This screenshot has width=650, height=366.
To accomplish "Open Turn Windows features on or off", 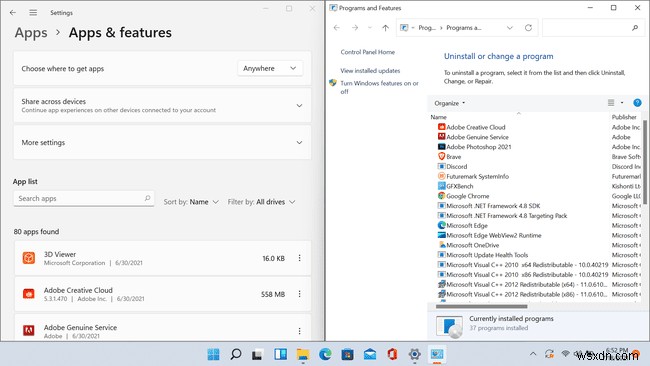I will pos(379,87).
